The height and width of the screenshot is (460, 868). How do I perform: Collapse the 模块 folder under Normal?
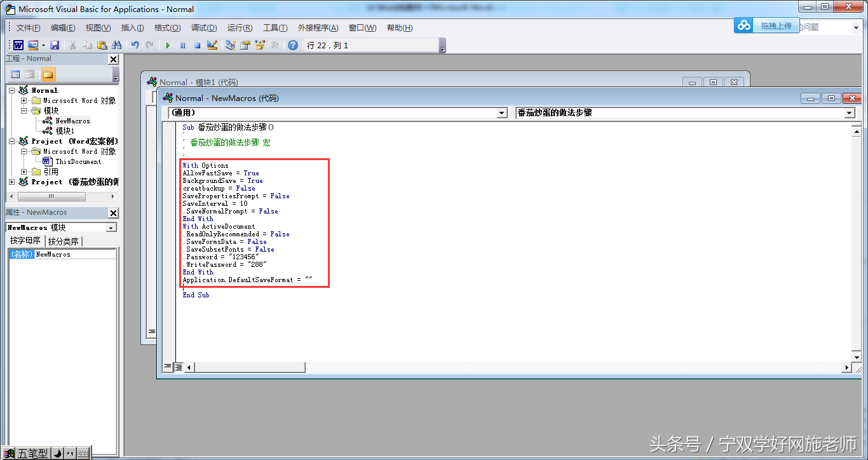pyautogui.click(x=24, y=111)
